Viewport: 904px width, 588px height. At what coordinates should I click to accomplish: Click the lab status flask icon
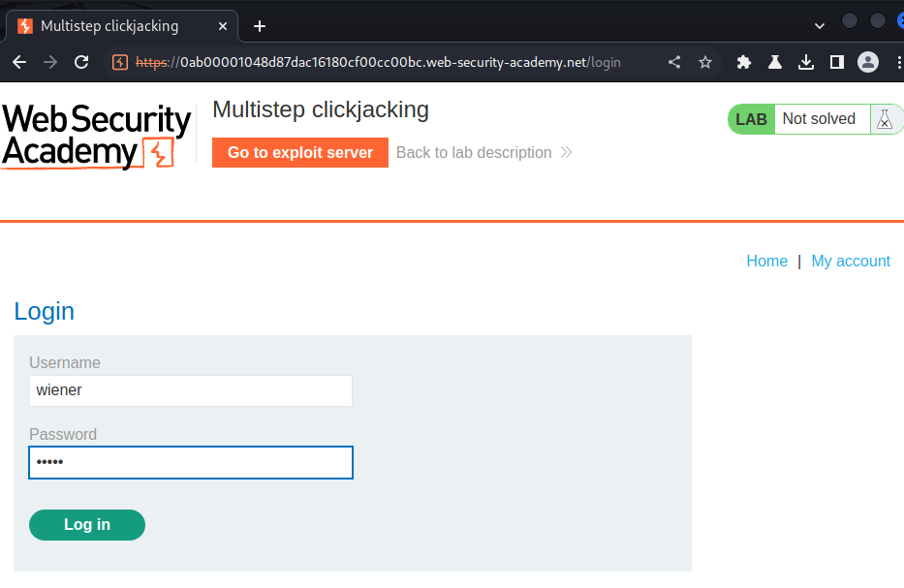pos(885,119)
